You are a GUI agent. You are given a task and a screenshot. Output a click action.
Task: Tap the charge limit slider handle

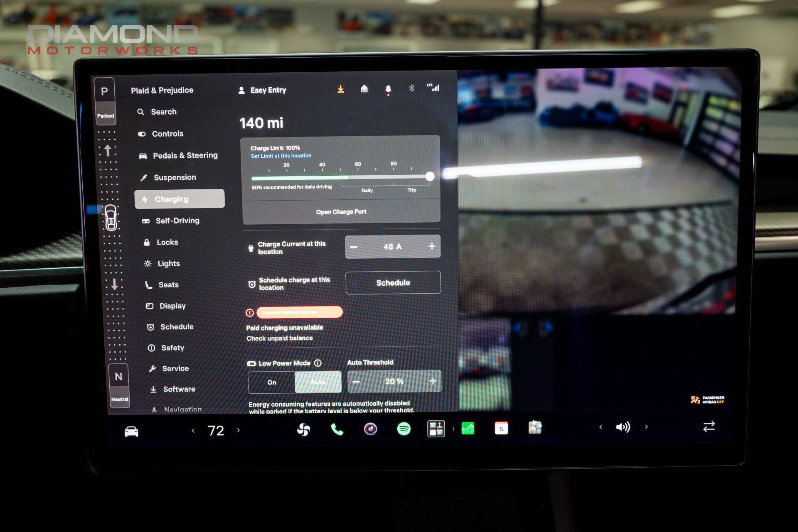[430, 176]
